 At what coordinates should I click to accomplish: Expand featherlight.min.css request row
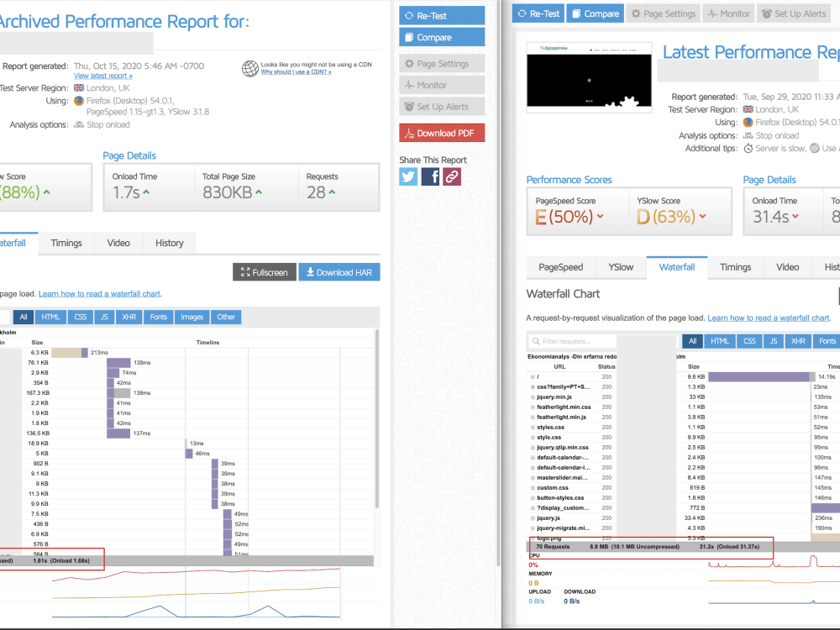coord(533,407)
